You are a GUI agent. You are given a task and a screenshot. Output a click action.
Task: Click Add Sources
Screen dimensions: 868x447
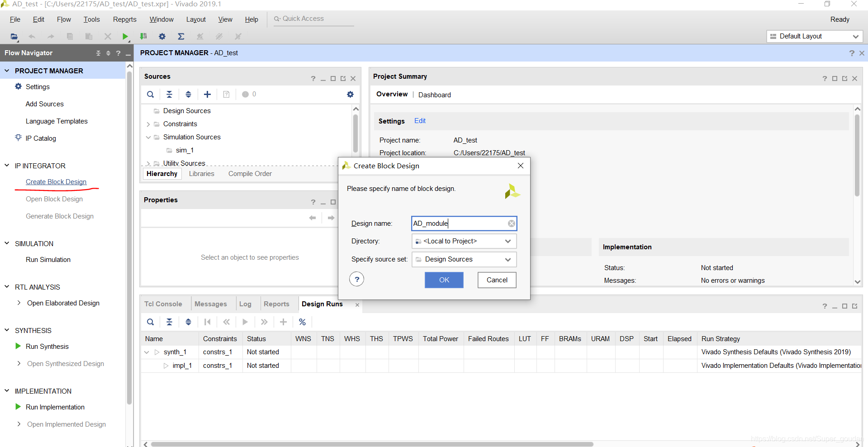tap(45, 104)
